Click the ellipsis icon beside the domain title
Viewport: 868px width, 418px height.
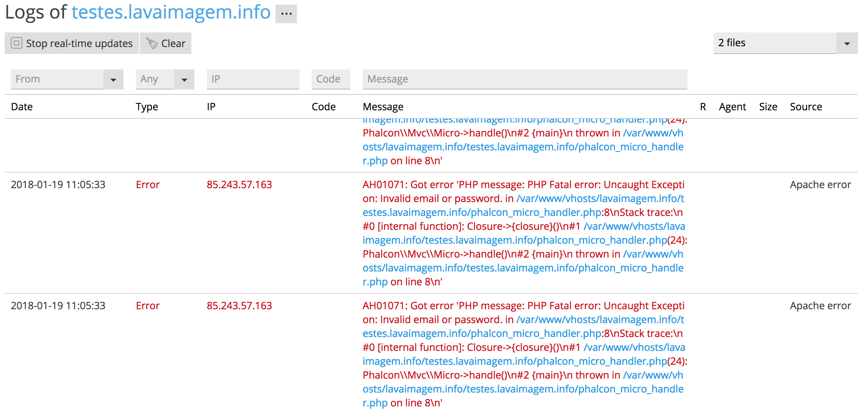tap(286, 14)
